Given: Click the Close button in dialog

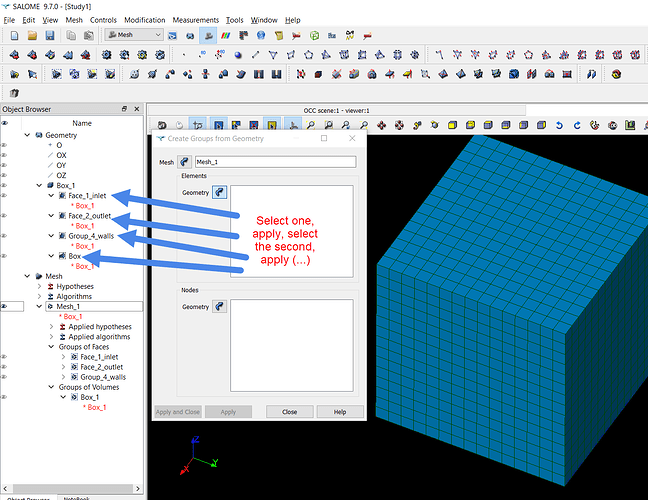Looking at the screenshot, I should [x=289, y=411].
